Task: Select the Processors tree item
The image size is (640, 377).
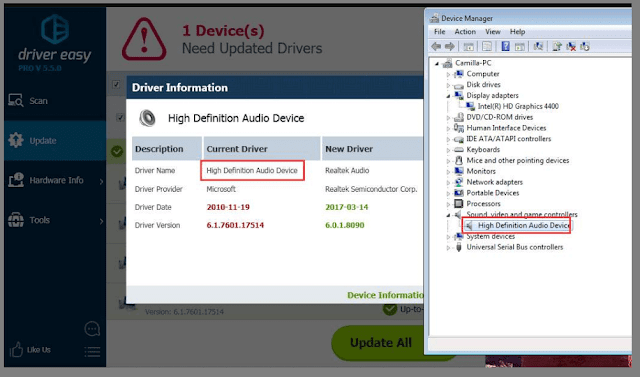Action: pyautogui.click(x=483, y=204)
